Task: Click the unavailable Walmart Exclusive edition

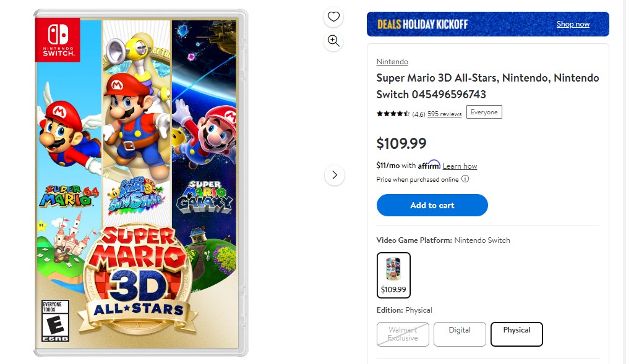Action: (403, 334)
